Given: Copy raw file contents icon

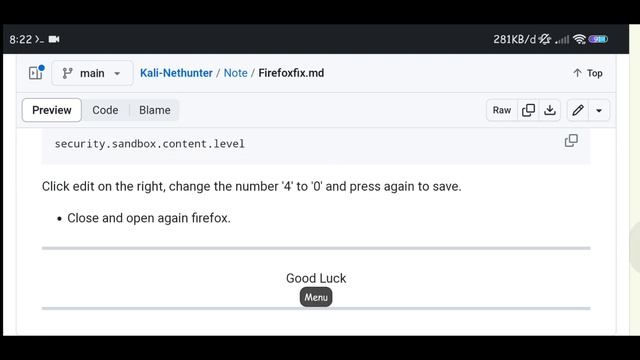Looking at the screenshot, I should click(528, 110).
